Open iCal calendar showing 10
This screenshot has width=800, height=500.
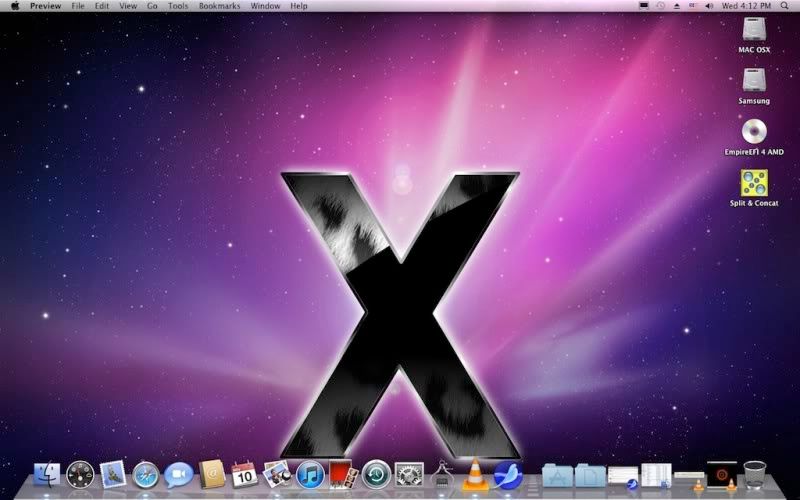coord(244,474)
